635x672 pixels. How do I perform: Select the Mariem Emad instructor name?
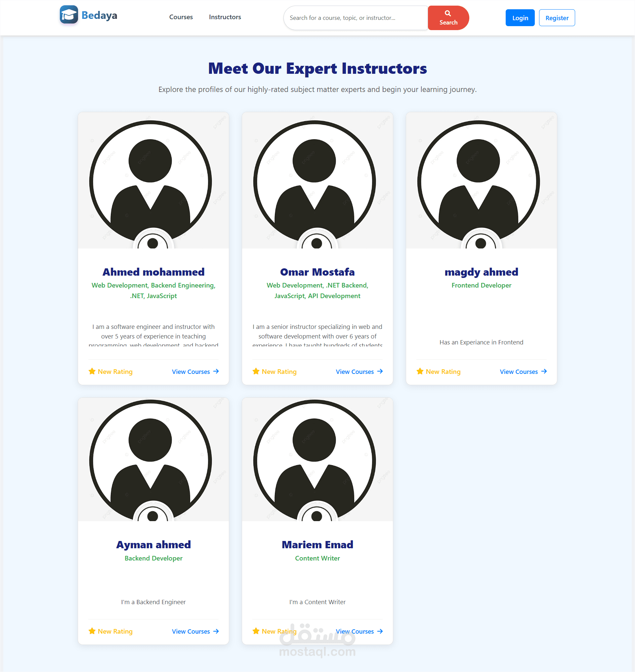pos(317,544)
